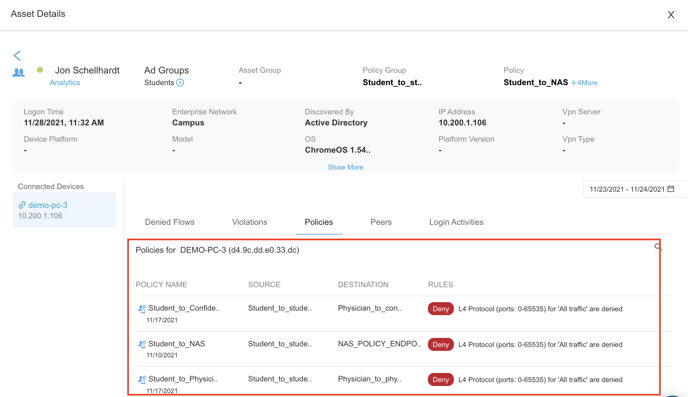Open the Analytics link
The image size is (688, 397).
pos(64,82)
